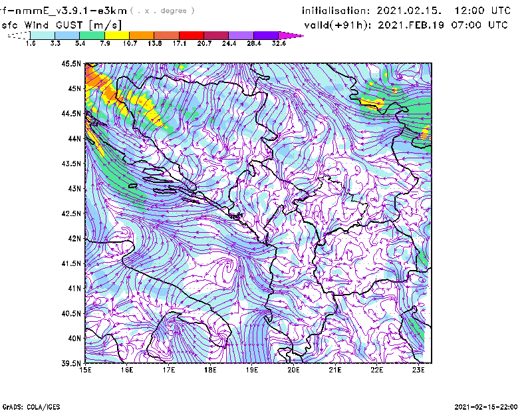Click the legend value 1.6
This screenshot has height=411, width=532.
click(x=31, y=43)
